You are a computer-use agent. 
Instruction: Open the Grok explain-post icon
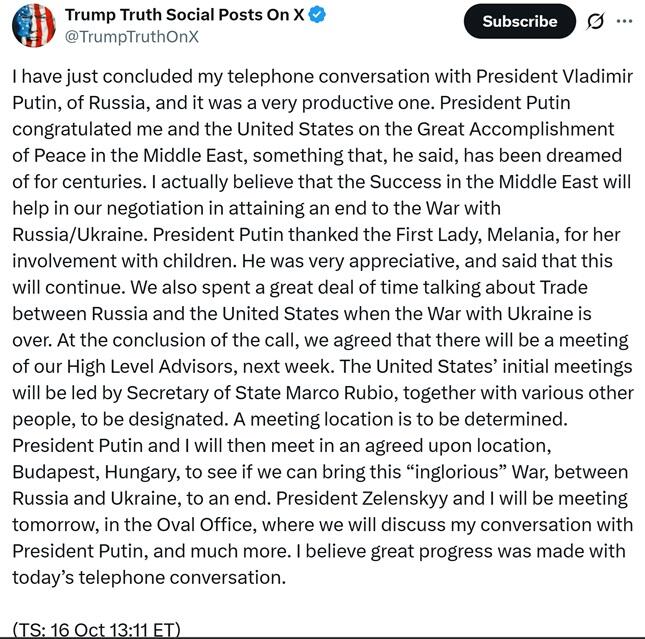(x=596, y=21)
